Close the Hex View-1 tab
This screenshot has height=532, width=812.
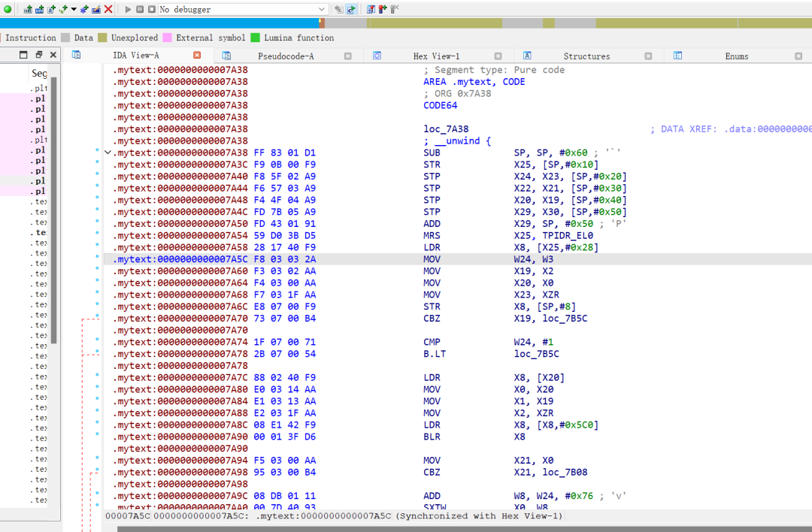498,56
